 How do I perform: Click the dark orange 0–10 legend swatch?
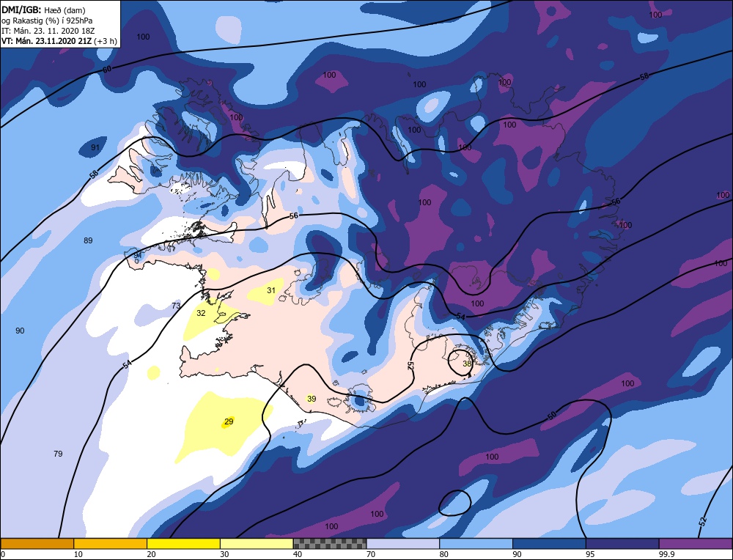37,543
